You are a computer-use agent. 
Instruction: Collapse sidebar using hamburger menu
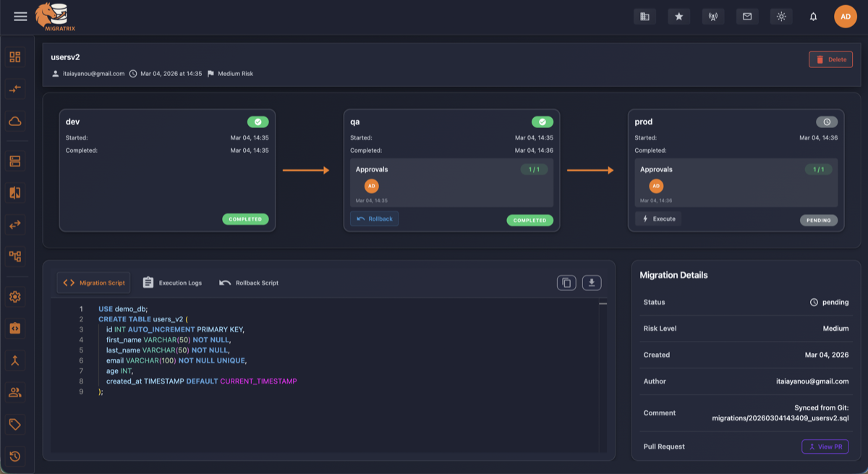[x=20, y=16]
